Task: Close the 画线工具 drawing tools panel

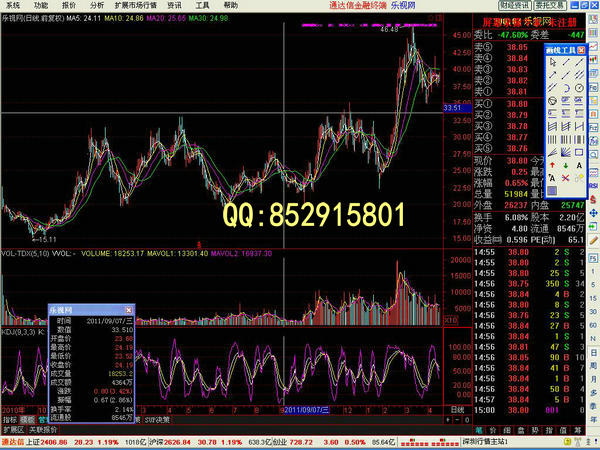Action: 581,50
